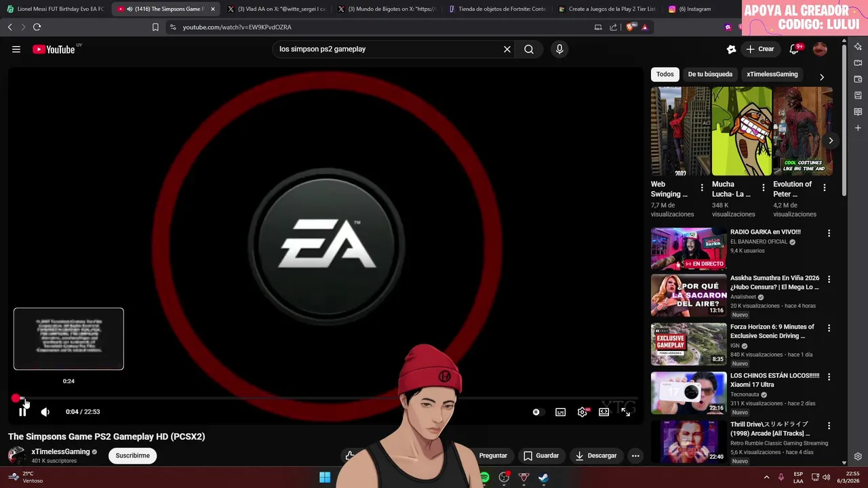Viewport: 868px width, 488px height.
Task: Select De tu búsqueda chip
Action: tap(710, 74)
